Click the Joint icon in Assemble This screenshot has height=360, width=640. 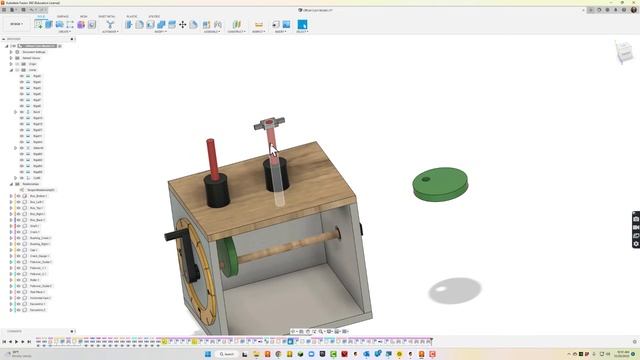(x=218, y=24)
